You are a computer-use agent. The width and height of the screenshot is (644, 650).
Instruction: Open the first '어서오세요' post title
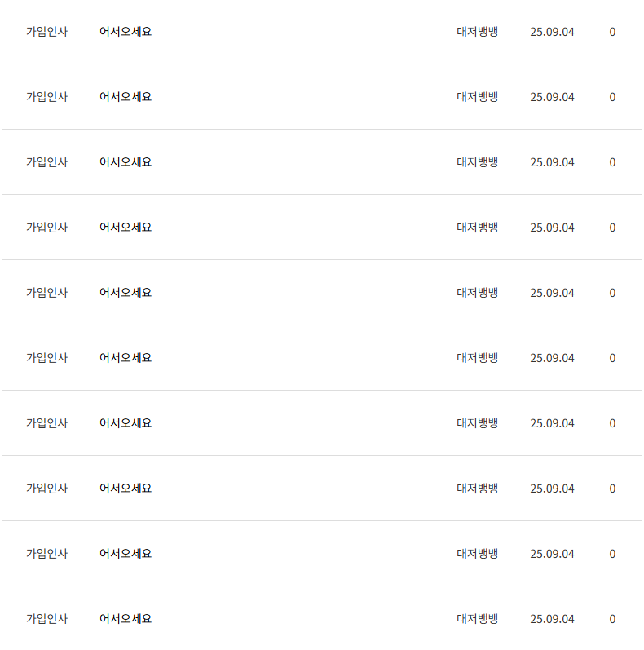pyautogui.click(x=126, y=32)
